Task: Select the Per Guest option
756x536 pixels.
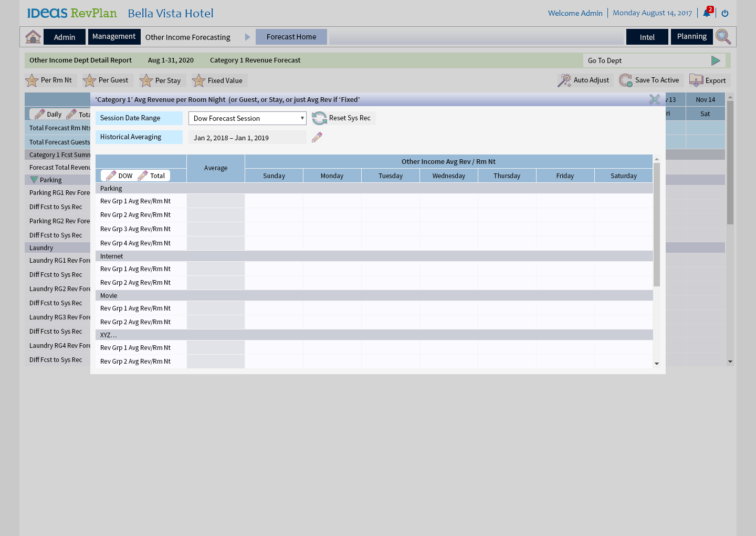Action: click(107, 80)
